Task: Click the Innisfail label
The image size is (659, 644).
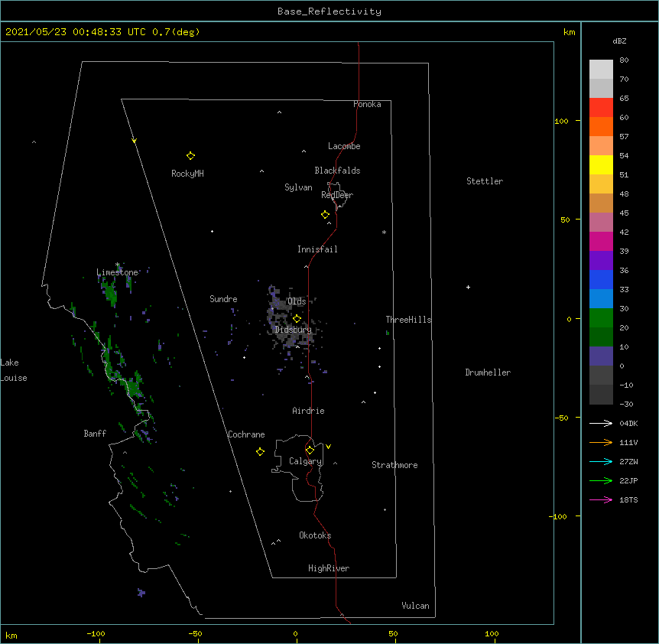Action: click(x=317, y=249)
